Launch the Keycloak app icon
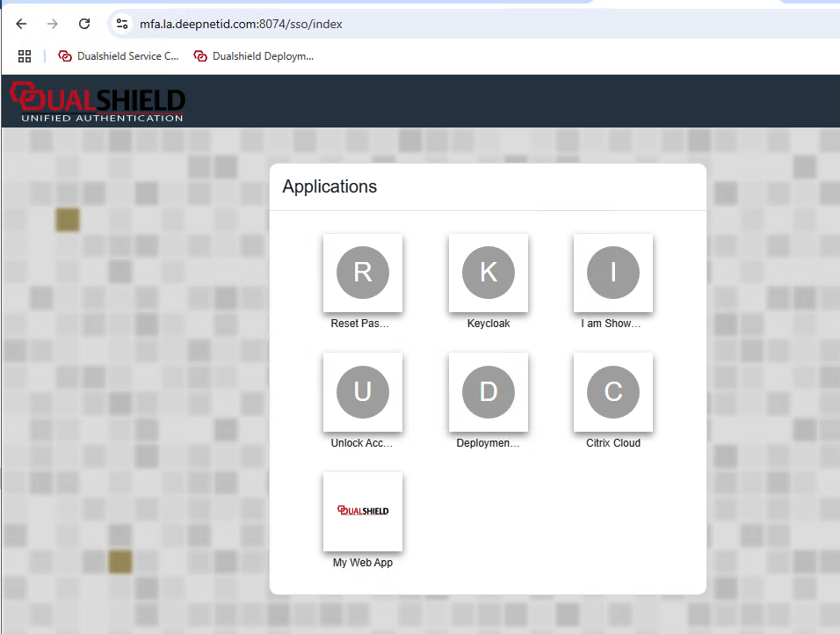Viewport: 840px width, 634px height. tap(488, 273)
